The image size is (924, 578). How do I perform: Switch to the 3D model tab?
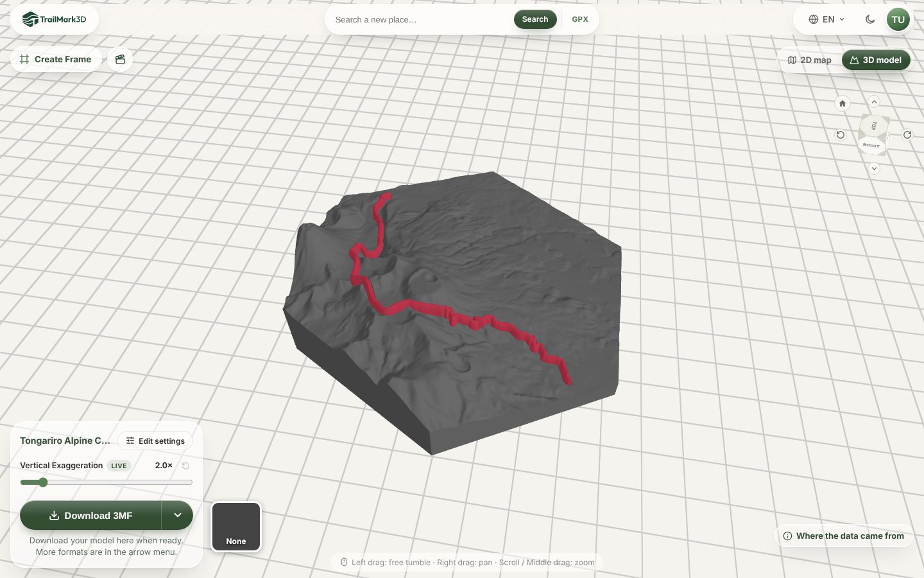coord(876,60)
